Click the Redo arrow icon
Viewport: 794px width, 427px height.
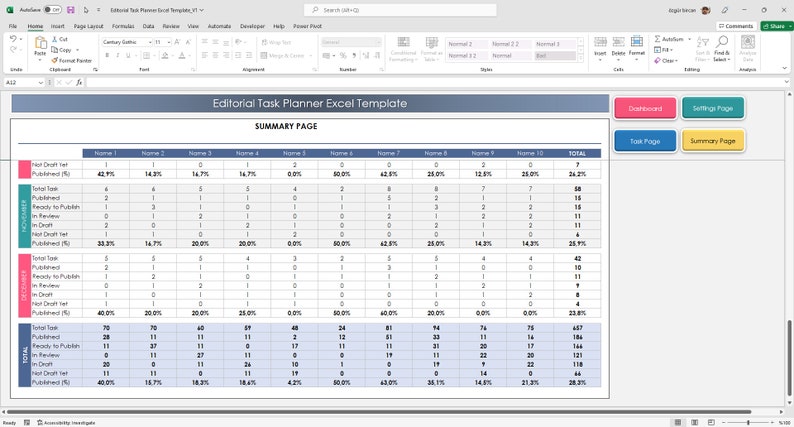13,49
